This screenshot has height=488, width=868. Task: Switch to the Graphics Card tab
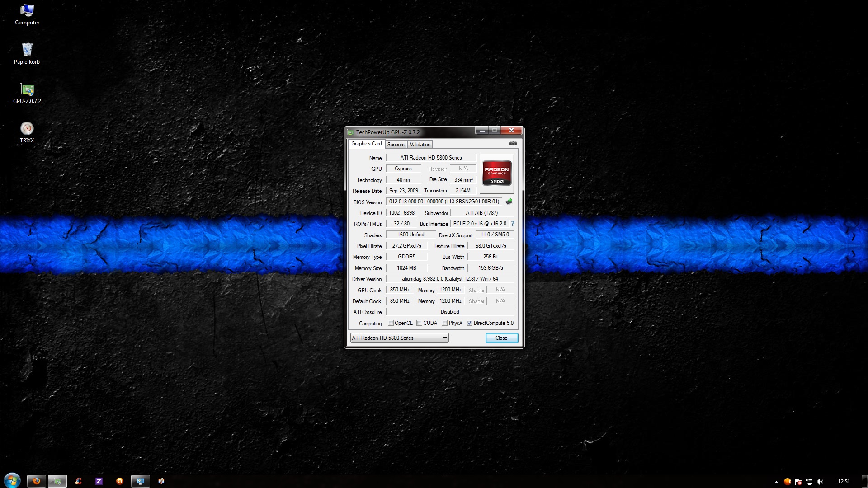(366, 144)
